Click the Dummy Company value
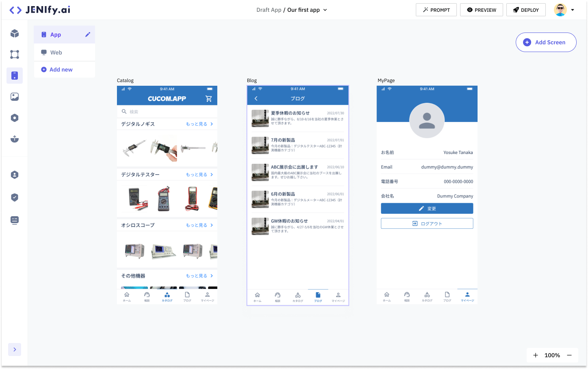This screenshot has height=369, width=588. (455, 196)
